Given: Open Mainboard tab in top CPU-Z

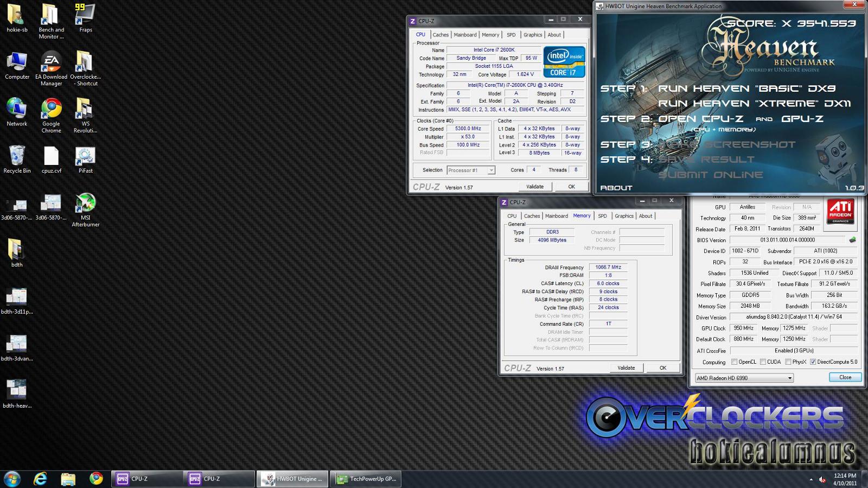Looking at the screenshot, I should pos(465,35).
